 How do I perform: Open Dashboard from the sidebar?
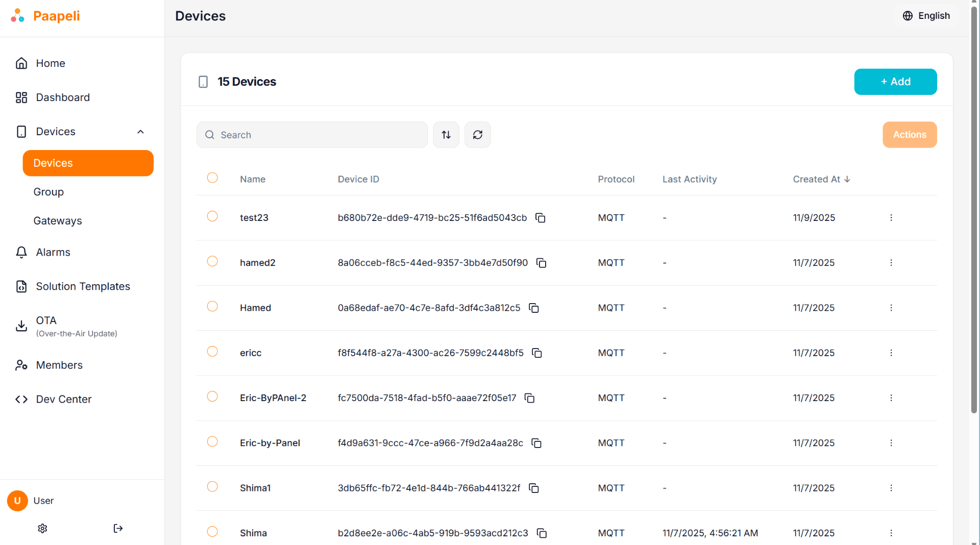(x=62, y=97)
